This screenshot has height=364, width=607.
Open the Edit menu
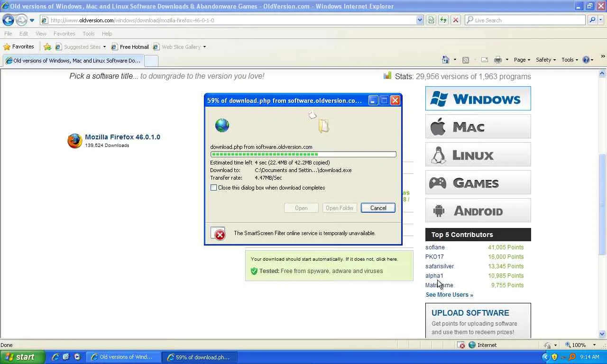pyautogui.click(x=24, y=34)
